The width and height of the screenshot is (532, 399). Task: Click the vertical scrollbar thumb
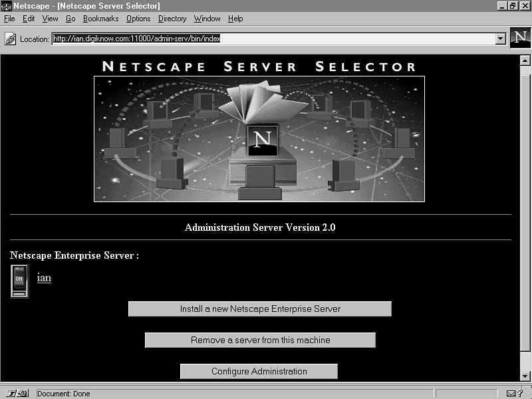[525, 213]
